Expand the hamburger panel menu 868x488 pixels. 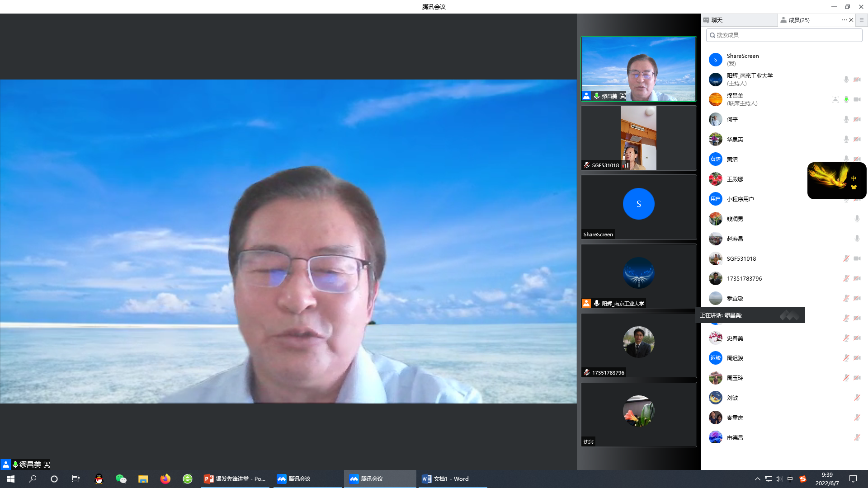(x=861, y=20)
